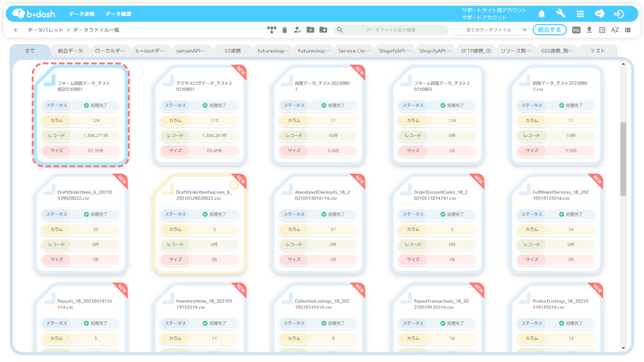The width and height of the screenshot is (644, 362).
Task: Click size value 5.0KB
Action: (333, 151)
